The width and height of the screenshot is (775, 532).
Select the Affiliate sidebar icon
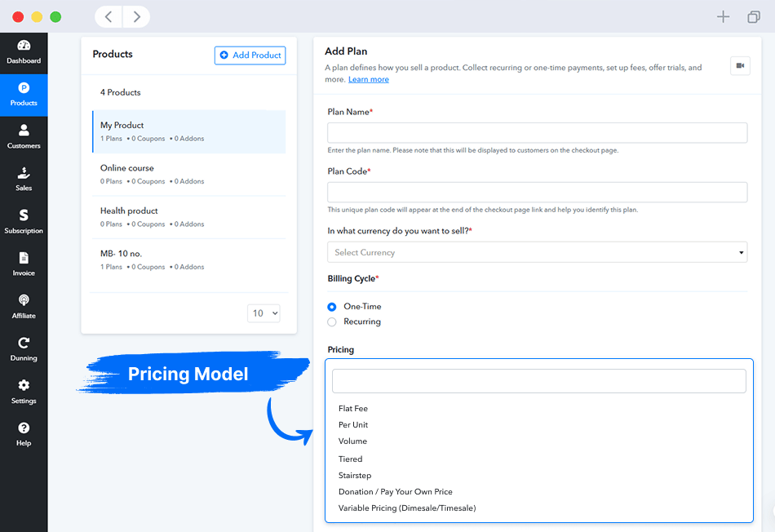pyautogui.click(x=24, y=306)
